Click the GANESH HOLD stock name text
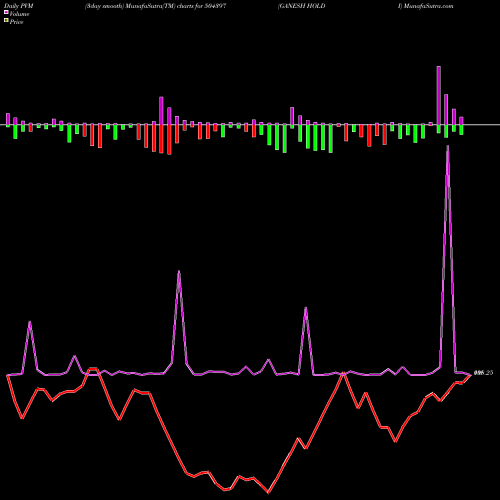The width and height of the screenshot is (500, 500). (301, 6)
